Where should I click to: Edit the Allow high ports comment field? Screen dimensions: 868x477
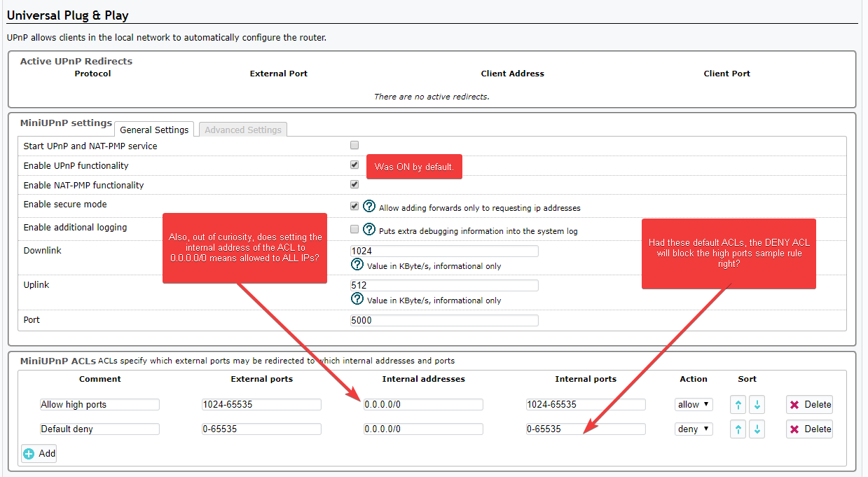(99, 404)
